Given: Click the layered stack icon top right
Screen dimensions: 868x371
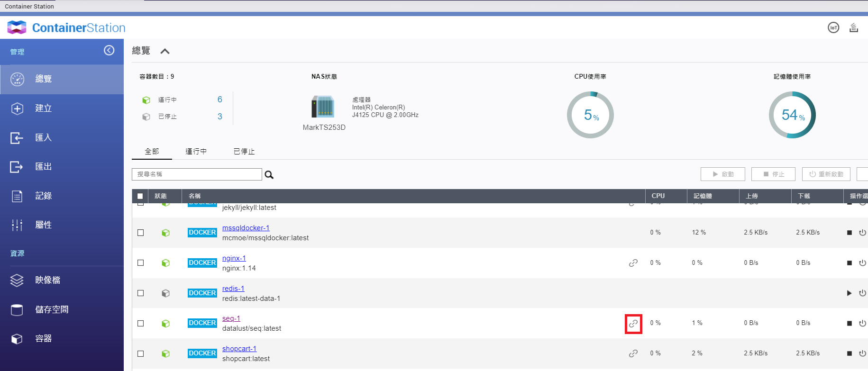Looking at the screenshot, I should tap(854, 28).
